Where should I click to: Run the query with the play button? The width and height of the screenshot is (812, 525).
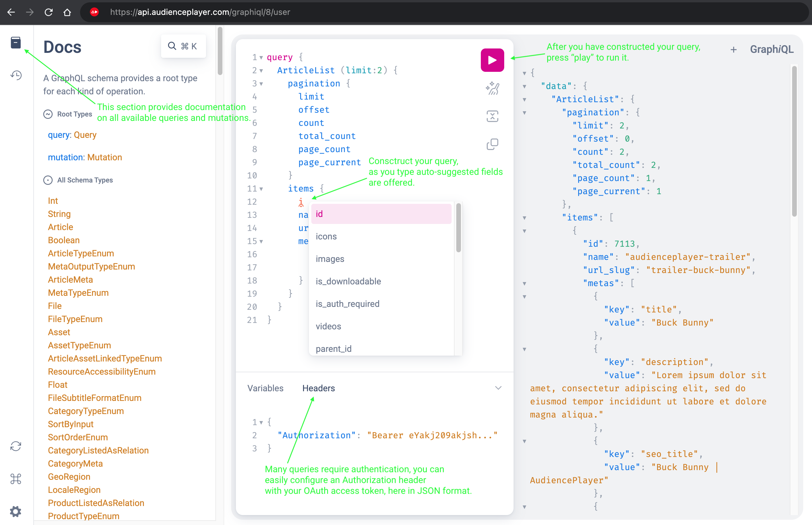(x=492, y=60)
